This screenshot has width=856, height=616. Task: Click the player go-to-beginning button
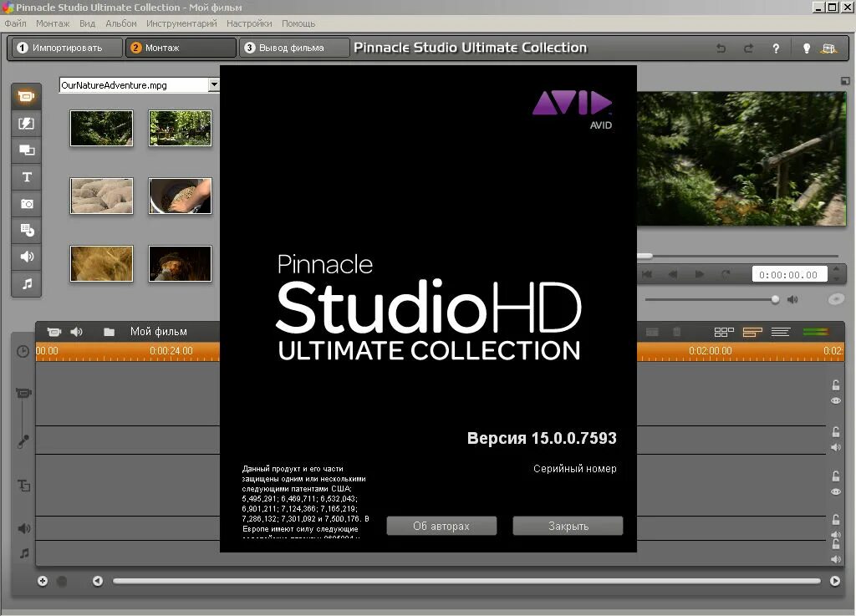point(647,274)
